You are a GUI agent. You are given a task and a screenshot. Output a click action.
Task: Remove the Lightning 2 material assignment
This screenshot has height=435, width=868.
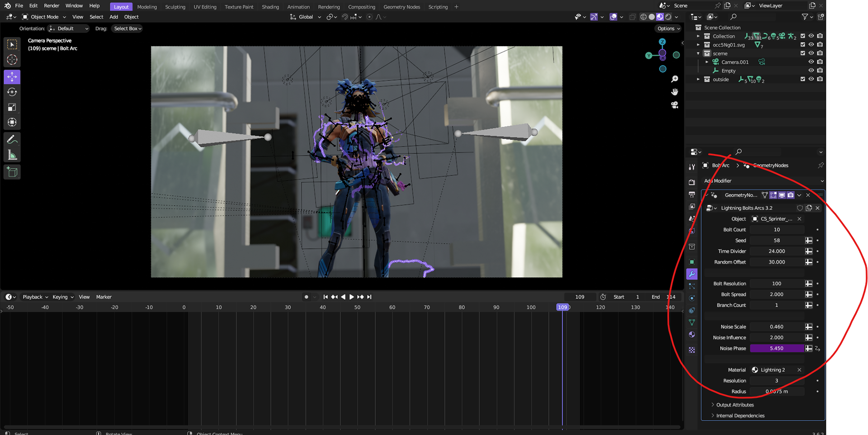tap(799, 370)
